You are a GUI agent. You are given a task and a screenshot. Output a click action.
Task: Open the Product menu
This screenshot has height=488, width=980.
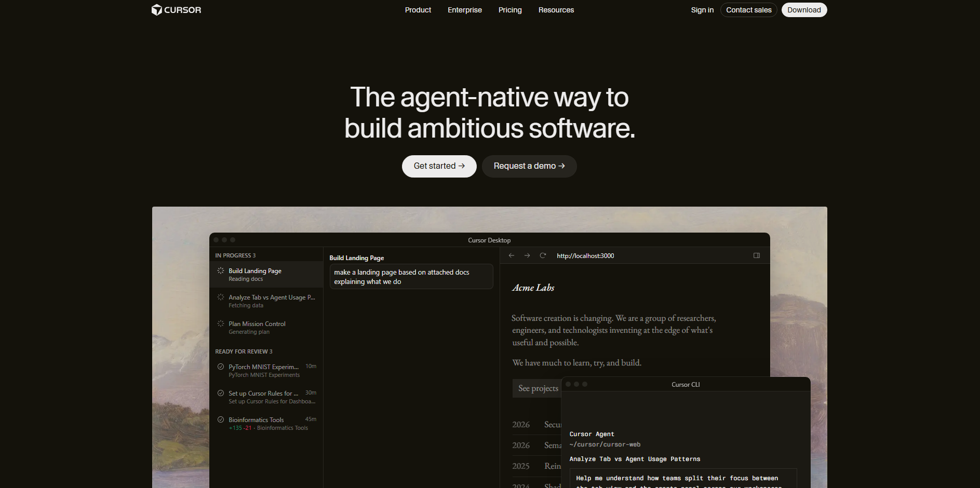(418, 10)
